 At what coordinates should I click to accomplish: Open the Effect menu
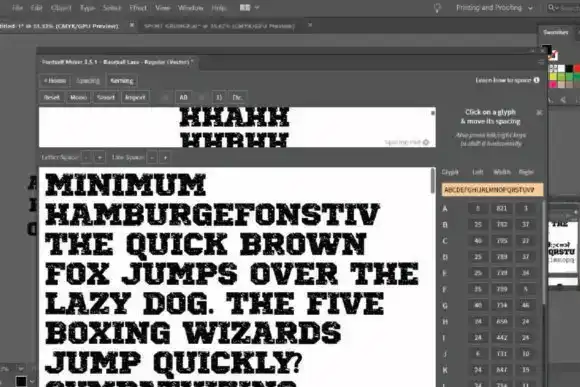[x=138, y=7]
